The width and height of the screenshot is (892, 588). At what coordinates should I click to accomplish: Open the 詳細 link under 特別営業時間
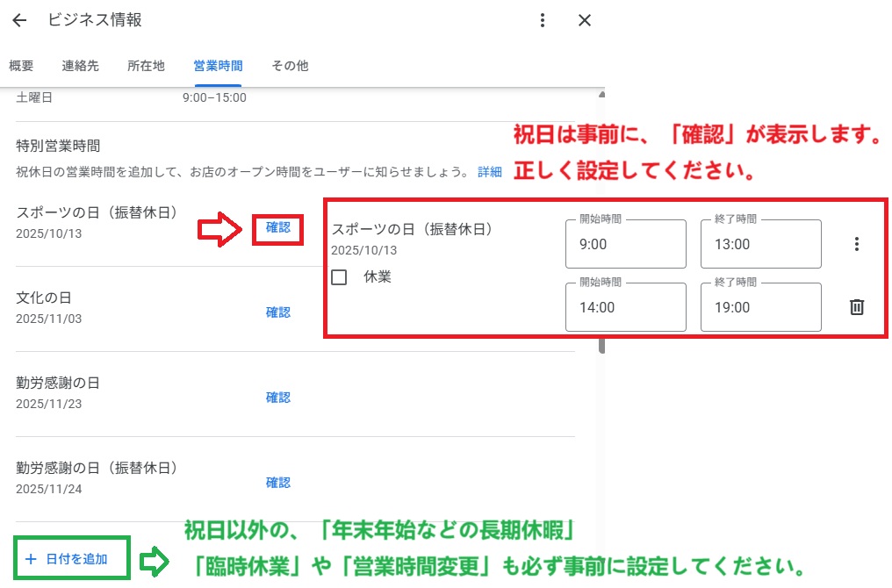tap(490, 172)
